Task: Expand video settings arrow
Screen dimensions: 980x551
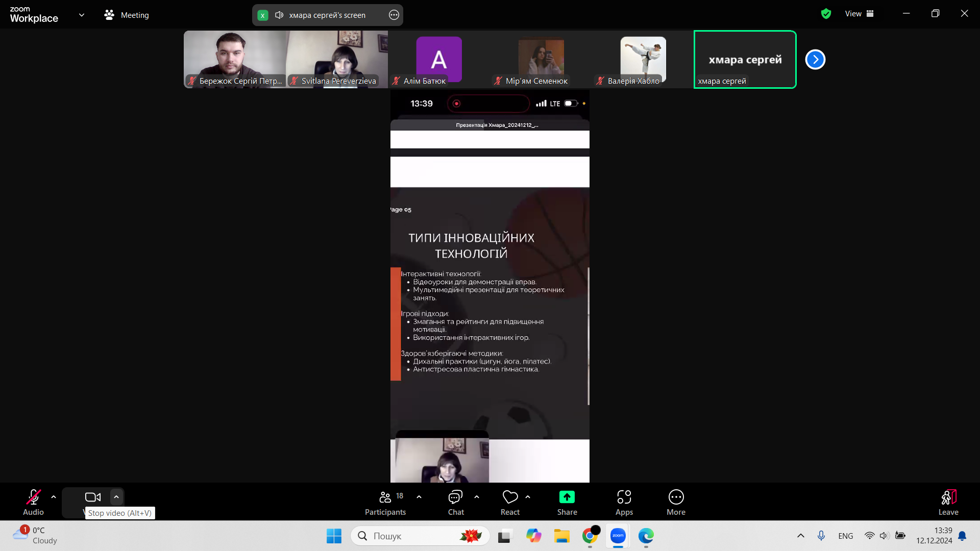Action: point(116,496)
